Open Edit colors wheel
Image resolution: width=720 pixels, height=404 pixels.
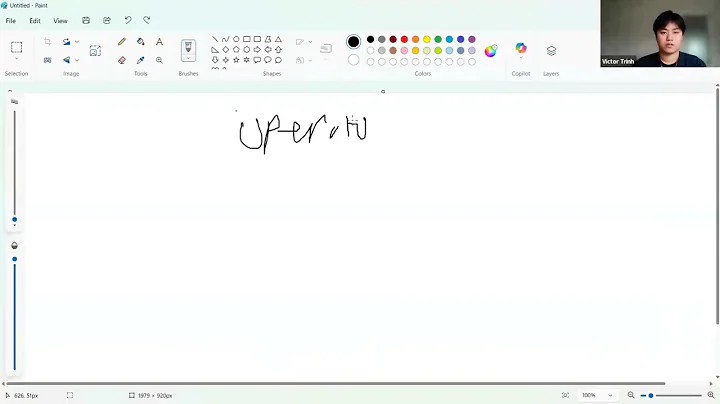490,51
